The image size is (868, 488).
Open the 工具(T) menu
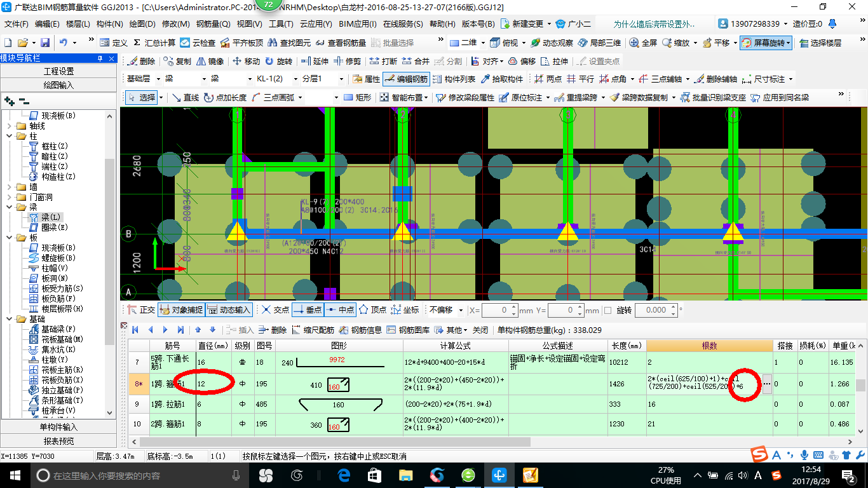pos(281,24)
